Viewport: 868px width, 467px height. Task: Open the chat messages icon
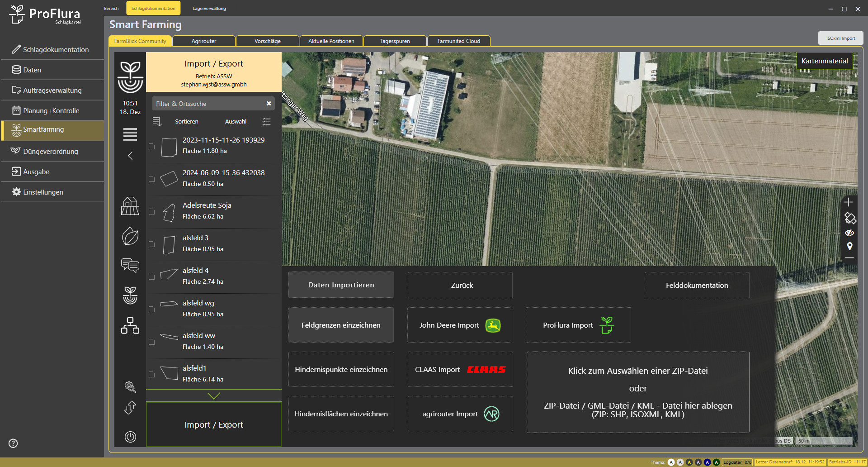[130, 265]
